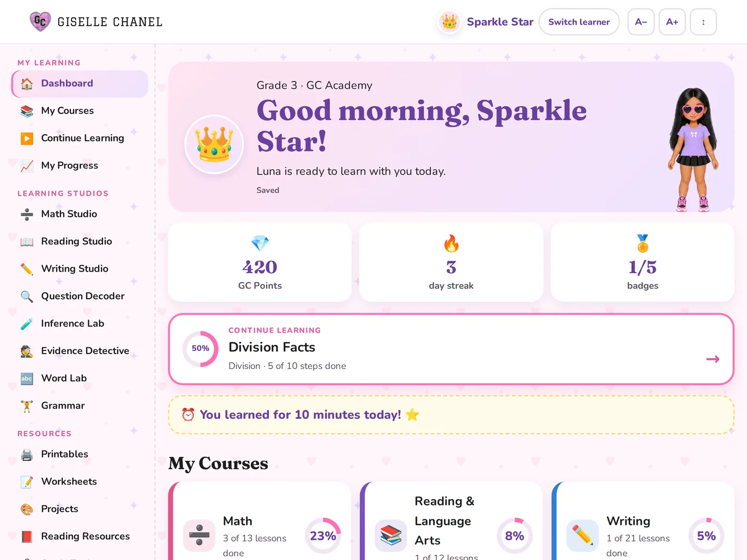
Task: Click the large crown profile avatar
Action: point(214,145)
